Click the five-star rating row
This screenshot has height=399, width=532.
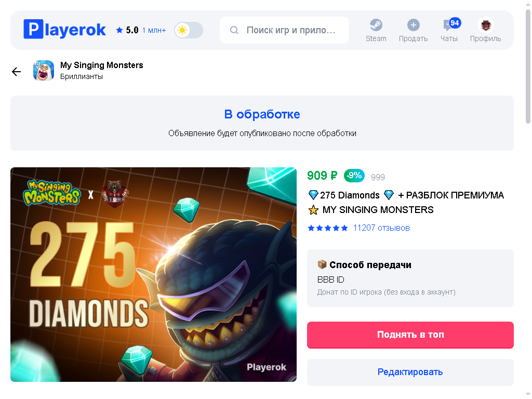click(328, 228)
